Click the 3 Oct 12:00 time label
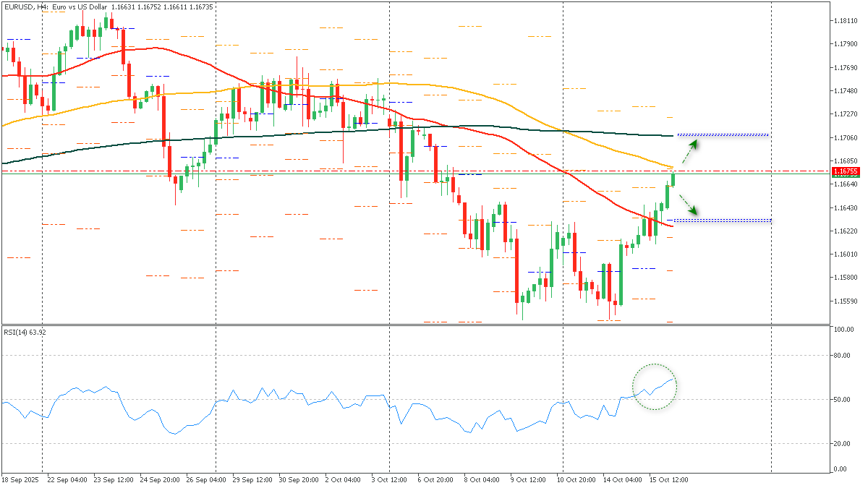 click(x=389, y=479)
